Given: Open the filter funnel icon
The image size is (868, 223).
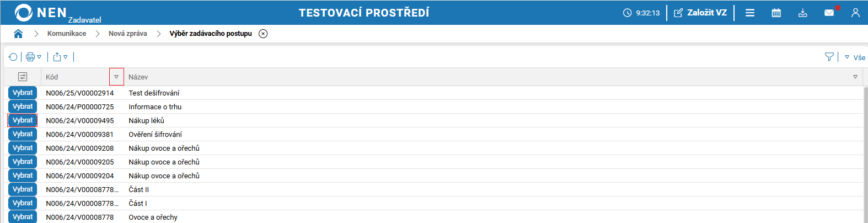Looking at the screenshot, I should coord(829,57).
